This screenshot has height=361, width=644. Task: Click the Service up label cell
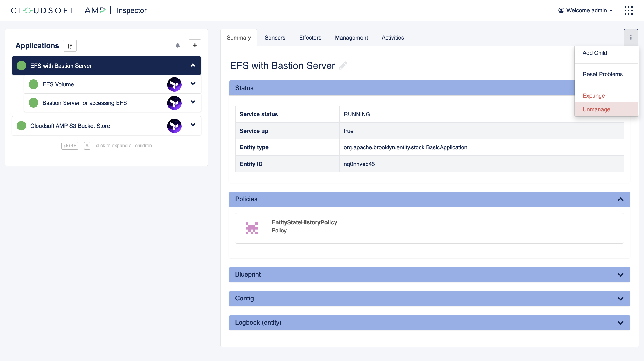(287, 131)
